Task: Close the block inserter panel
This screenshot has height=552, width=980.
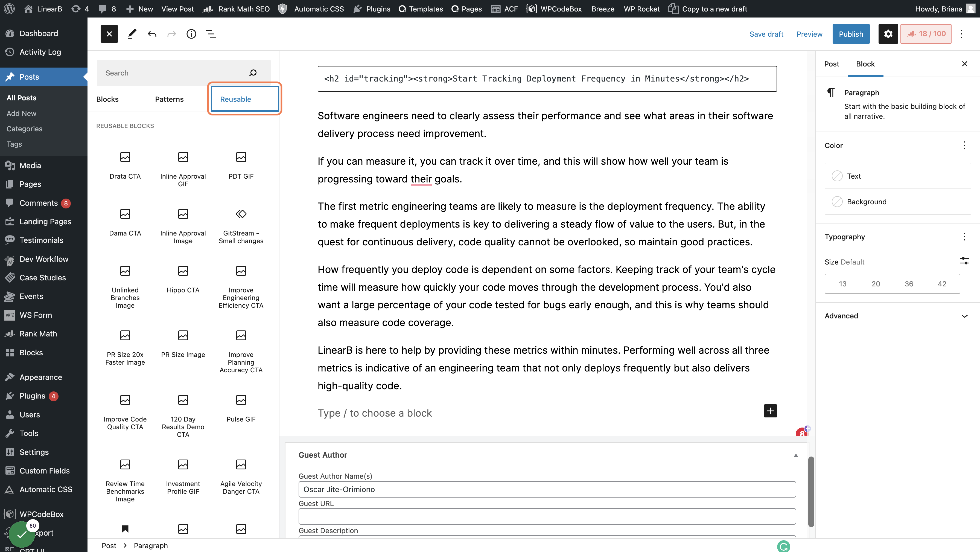Action: point(109,34)
